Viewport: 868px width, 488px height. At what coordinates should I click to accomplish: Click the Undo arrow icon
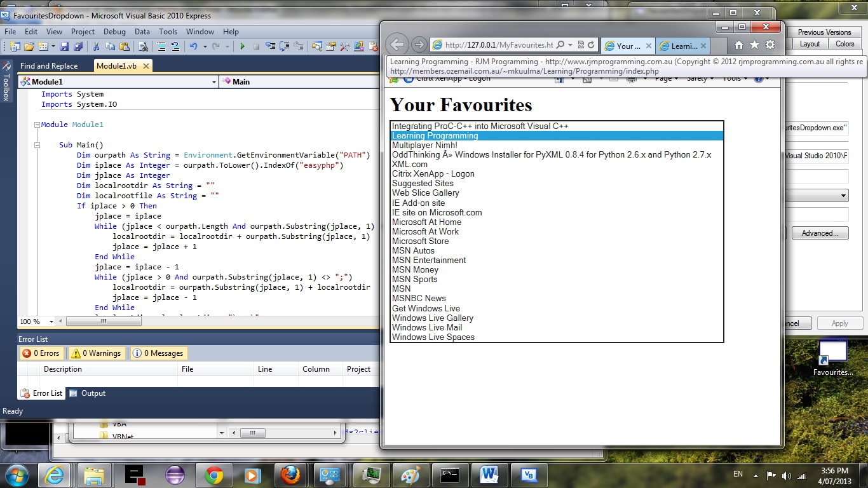[x=194, y=46]
